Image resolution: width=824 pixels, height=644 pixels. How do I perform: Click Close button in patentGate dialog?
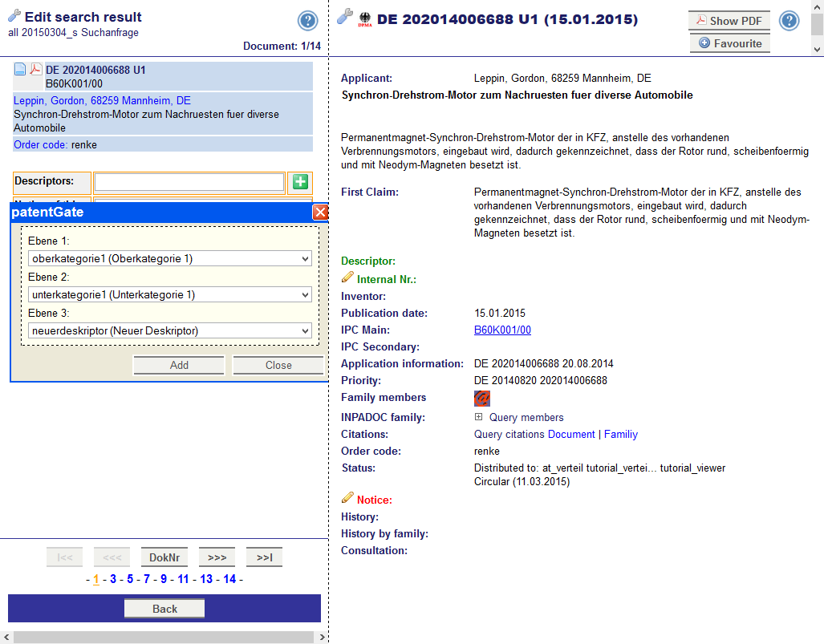click(278, 365)
